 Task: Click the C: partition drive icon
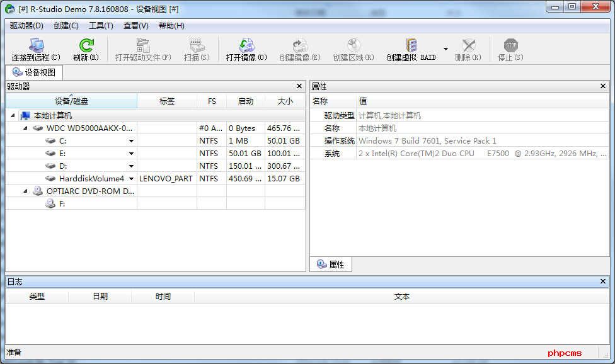[x=50, y=140]
